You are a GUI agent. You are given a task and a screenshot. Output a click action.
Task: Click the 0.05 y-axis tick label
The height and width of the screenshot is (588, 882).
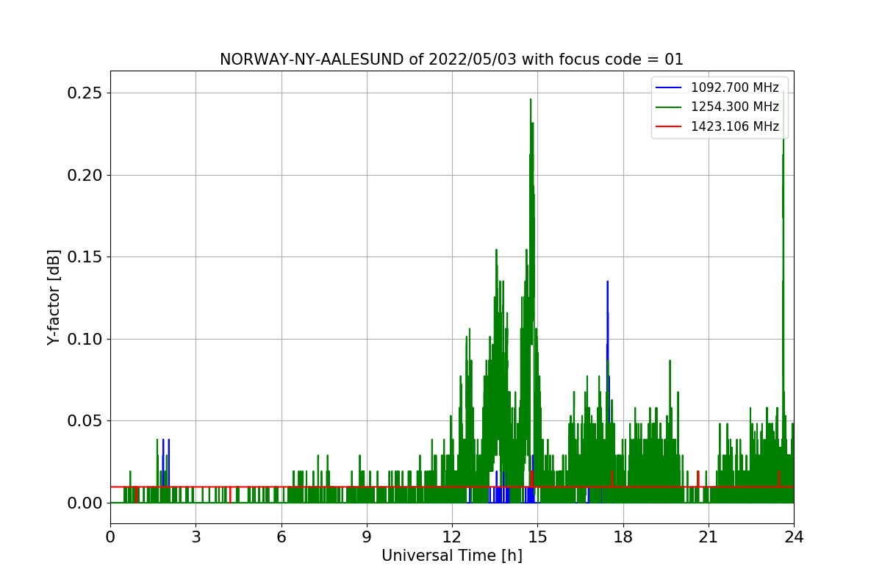pyautogui.click(x=83, y=421)
